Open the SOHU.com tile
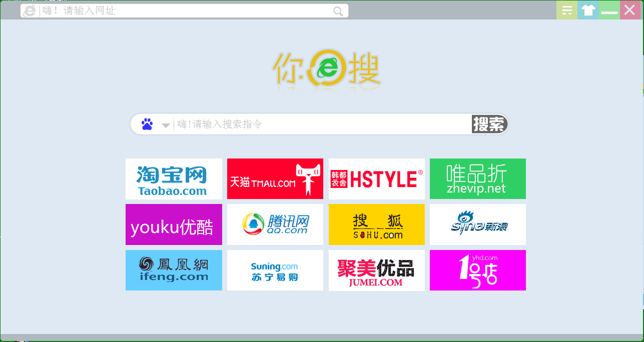The width and height of the screenshot is (644, 342). click(376, 224)
